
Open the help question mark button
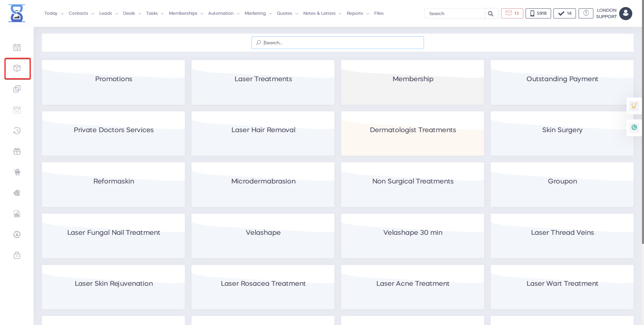586,13
